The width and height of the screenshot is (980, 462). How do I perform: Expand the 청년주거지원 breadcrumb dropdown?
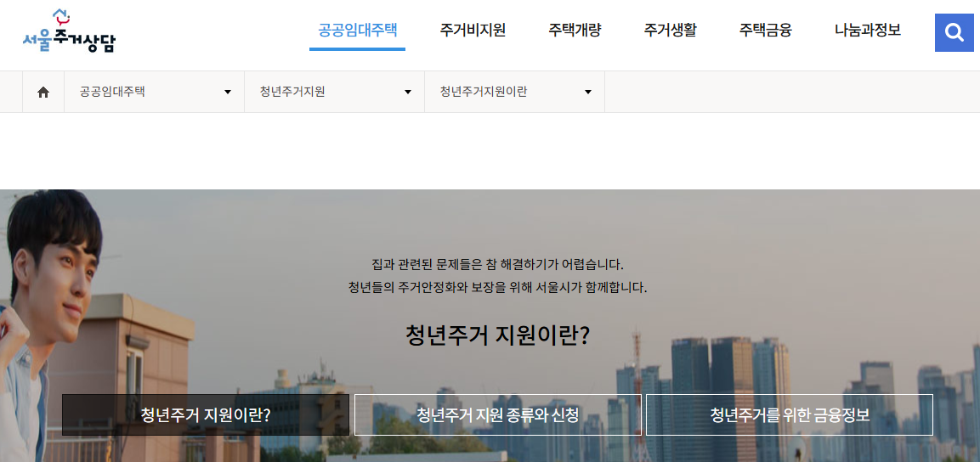click(334, 93)
